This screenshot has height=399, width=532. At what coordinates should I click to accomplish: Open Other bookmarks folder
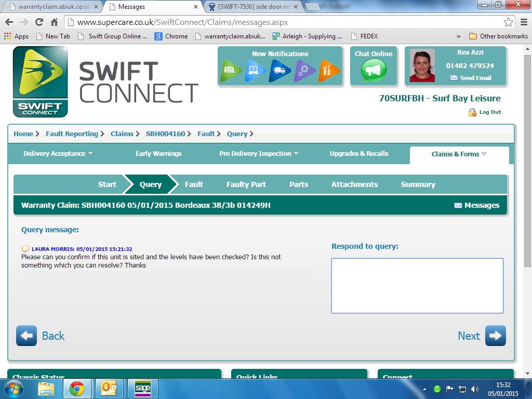498,36
